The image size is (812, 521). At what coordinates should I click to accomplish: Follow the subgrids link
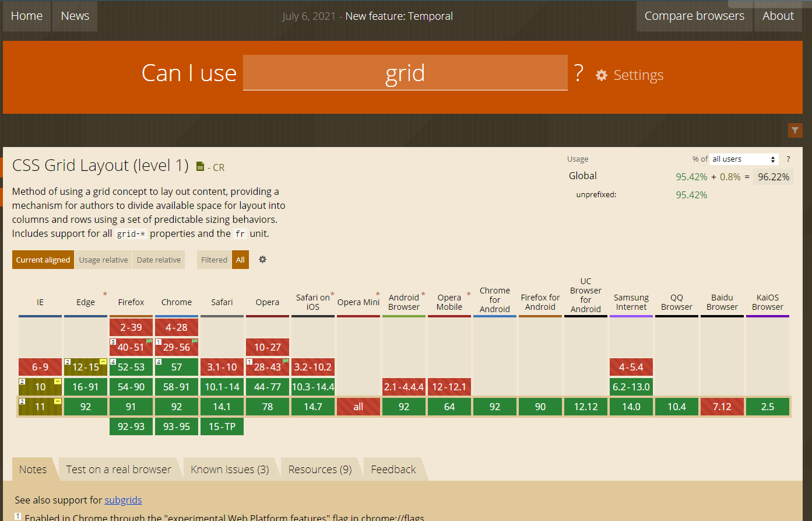(123, 500)
